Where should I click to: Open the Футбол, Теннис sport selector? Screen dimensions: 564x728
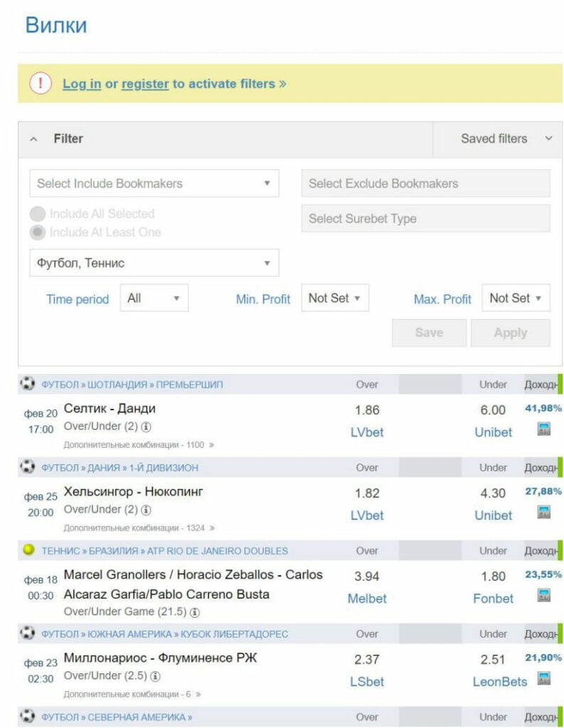pos(154,263)
